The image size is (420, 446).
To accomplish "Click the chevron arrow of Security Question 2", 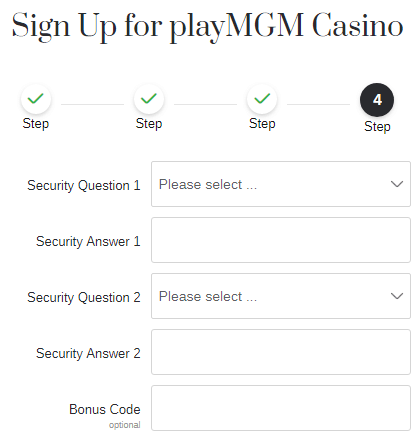I will 397,296.
